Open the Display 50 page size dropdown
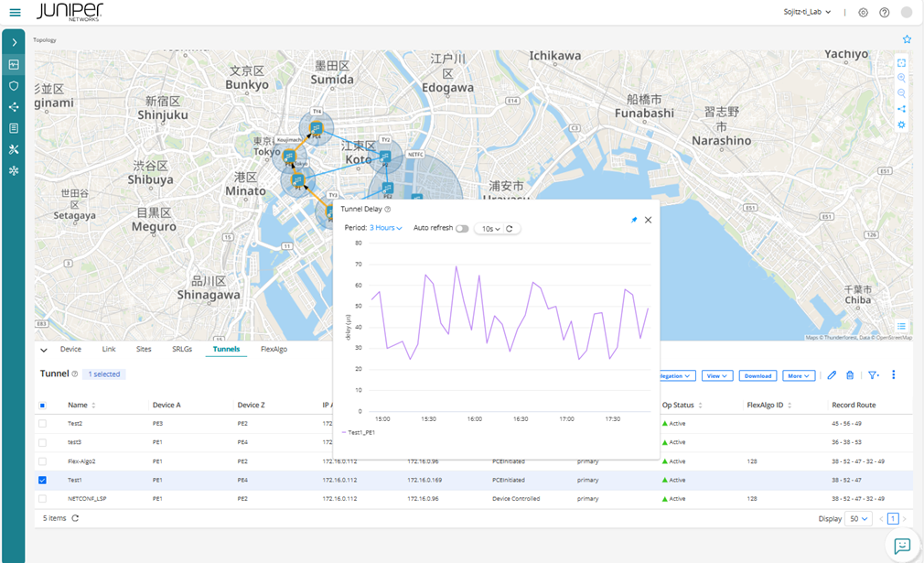This screenshot has width=924, height=563. (x=859, y=518)
